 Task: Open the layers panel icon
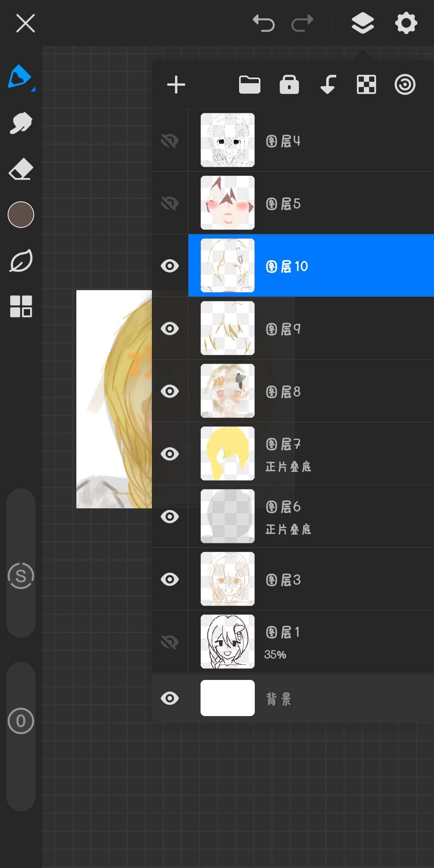pyautogui.click(x=362, y=23)
